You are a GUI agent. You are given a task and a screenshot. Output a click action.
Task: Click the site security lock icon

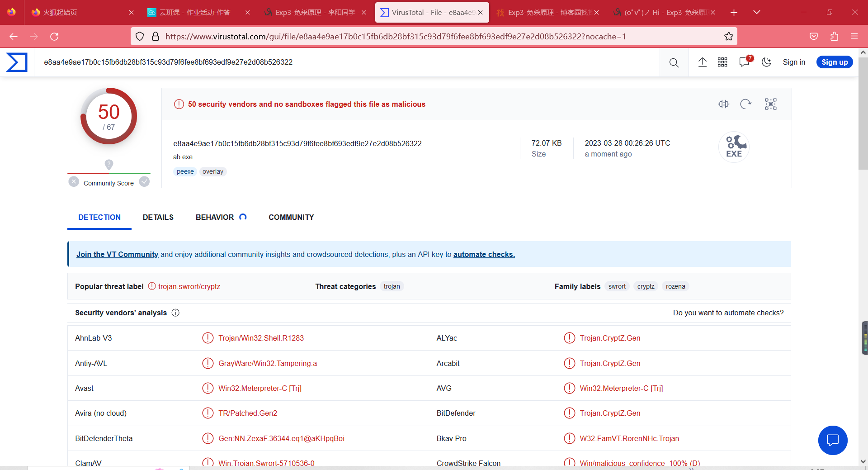point(156,36)
